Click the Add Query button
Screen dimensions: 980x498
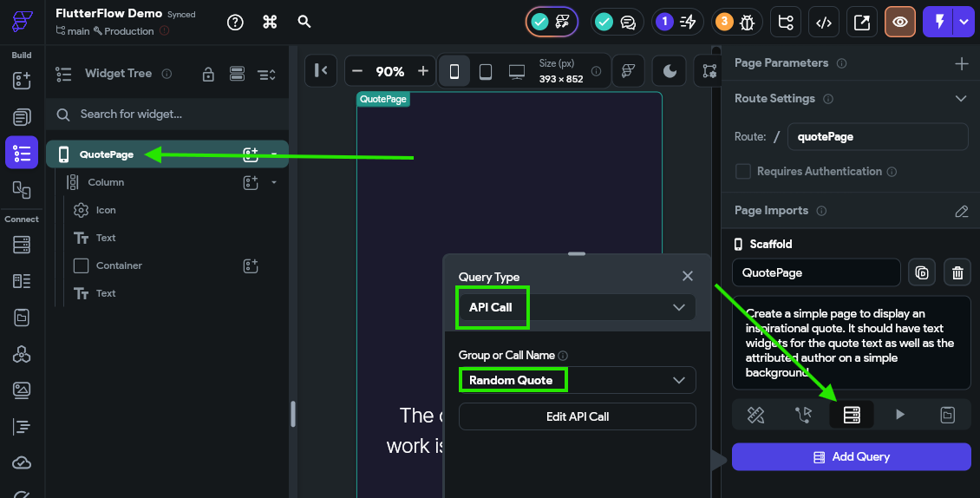coord(852,456)
